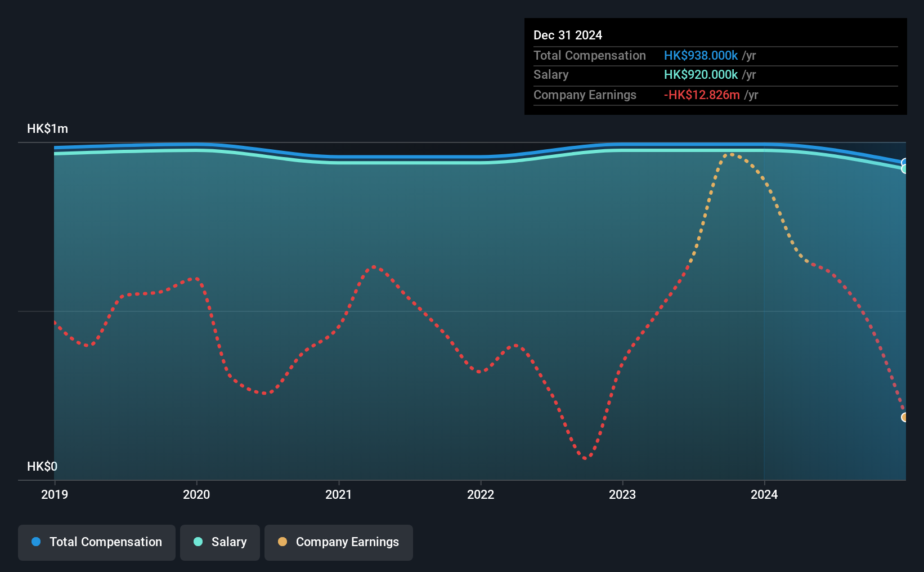
Task: Select the Salary end-point marker
Action: pyautogui.click(x=904, y=169)
